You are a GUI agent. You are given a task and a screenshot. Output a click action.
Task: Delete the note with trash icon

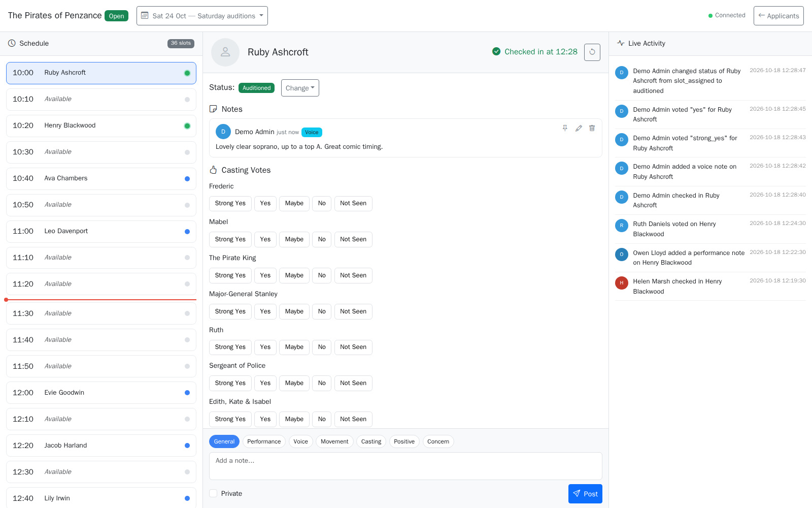(x=592, y=128)
